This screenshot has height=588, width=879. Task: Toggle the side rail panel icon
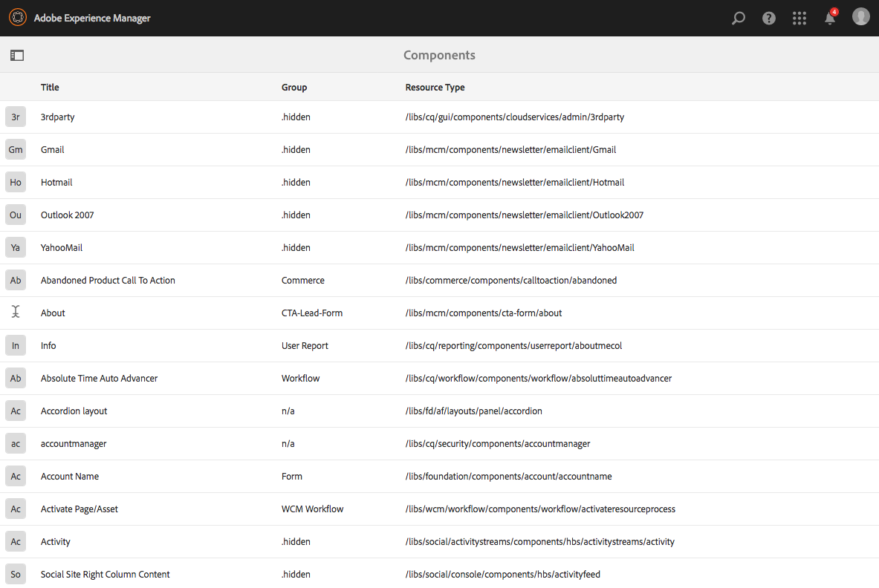pos(17,55)
